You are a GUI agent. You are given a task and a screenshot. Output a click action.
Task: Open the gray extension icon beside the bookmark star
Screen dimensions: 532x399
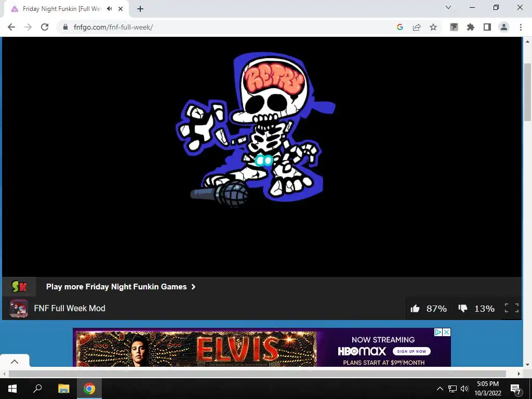pyautogui.click(x=454, y=27)
